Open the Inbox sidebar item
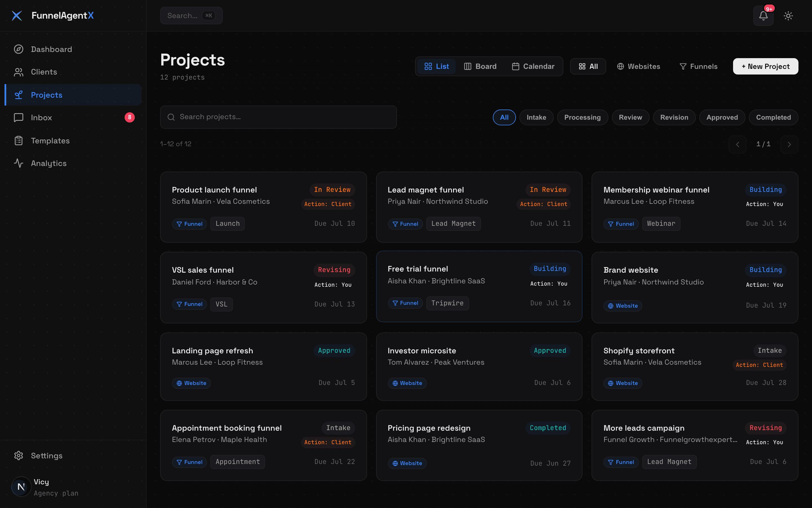 tap(73, 117)
